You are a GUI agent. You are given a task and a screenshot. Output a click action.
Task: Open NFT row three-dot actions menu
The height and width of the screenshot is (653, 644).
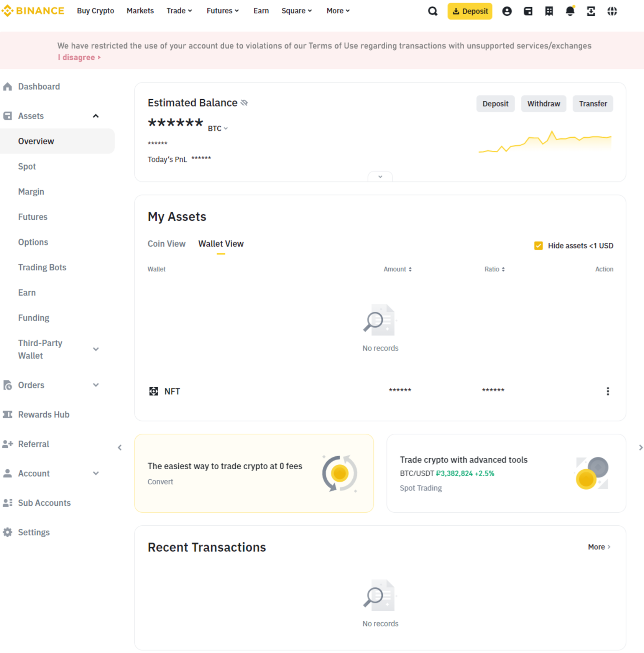[608, 391]
